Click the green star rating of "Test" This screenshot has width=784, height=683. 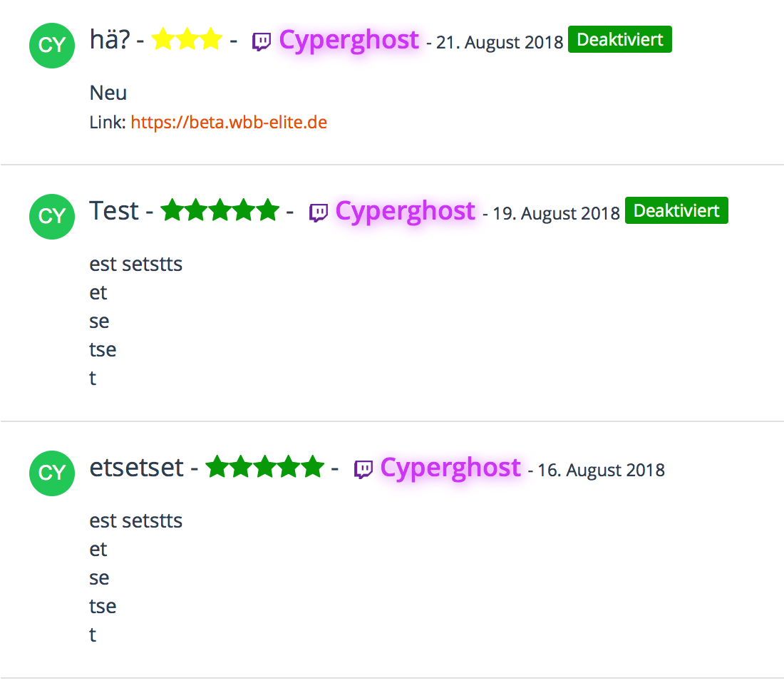[220, 211]
